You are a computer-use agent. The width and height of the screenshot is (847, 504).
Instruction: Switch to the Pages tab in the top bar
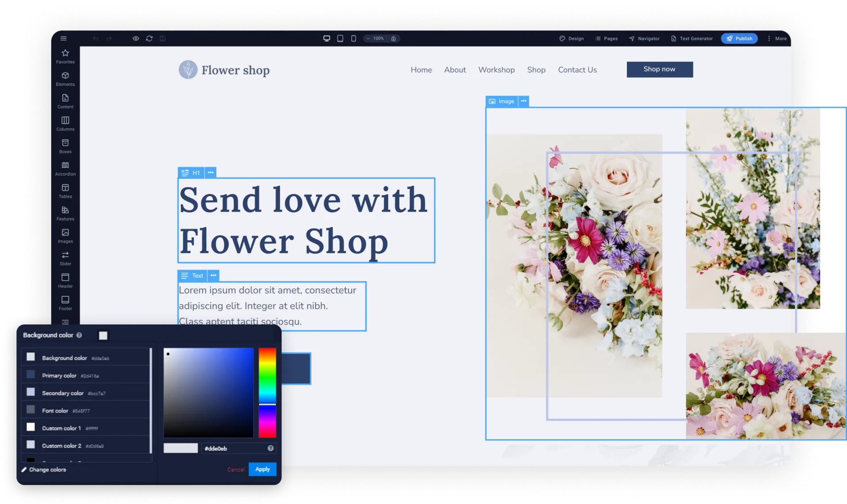click(x=606, y=38)
